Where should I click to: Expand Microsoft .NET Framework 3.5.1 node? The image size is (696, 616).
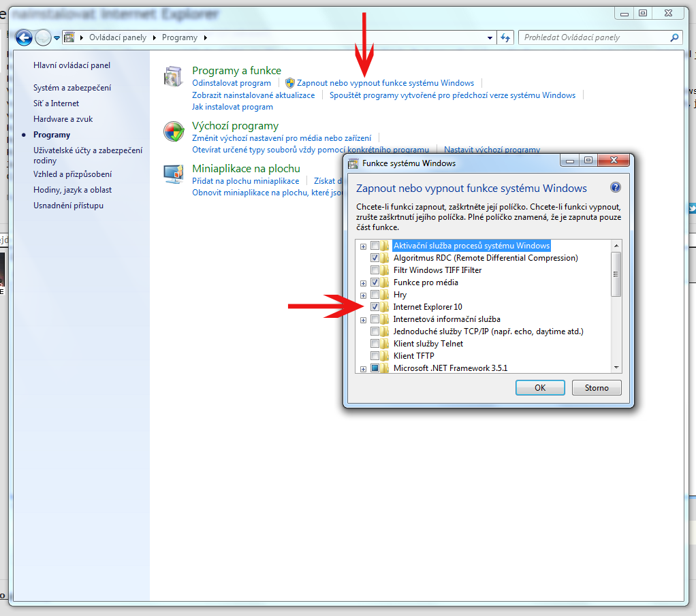(363, 369)
